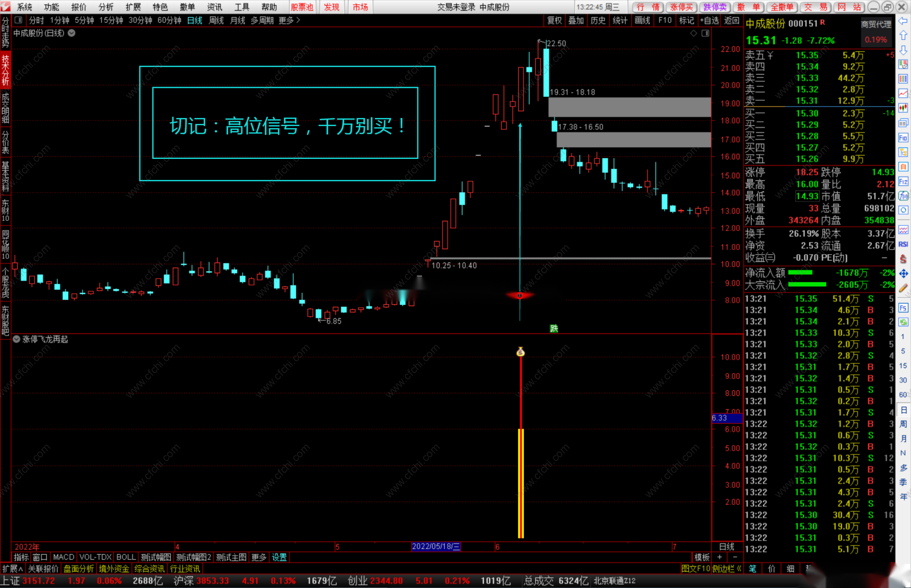
Task: Switch to the MACD indicator tab
Action: coord(63,557)
